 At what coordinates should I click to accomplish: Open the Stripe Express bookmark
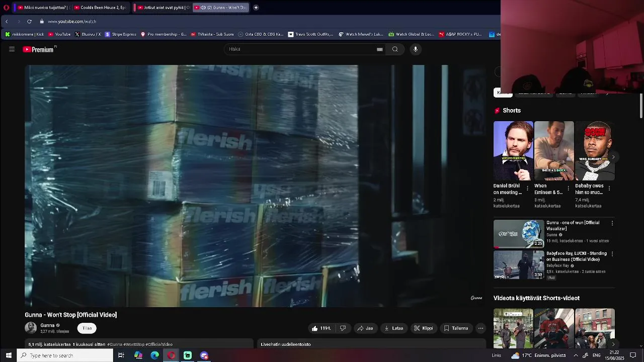[121, 34]
